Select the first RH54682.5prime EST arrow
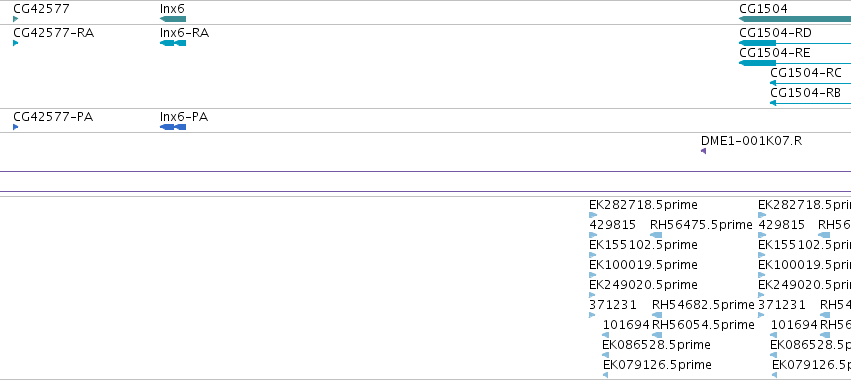The width and height of the screenshot is (851, 380). pyautogui.click(x=657, y=315)
